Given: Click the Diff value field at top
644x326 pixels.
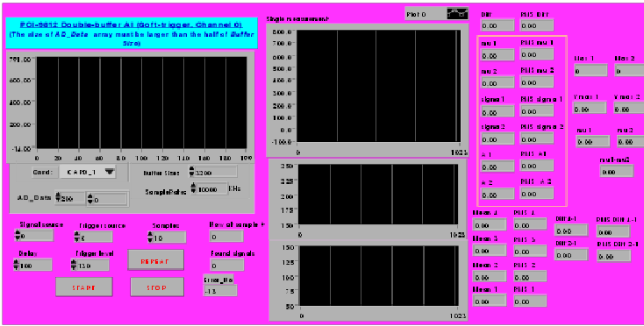Looking at the screenshot, I should point(497,25).
